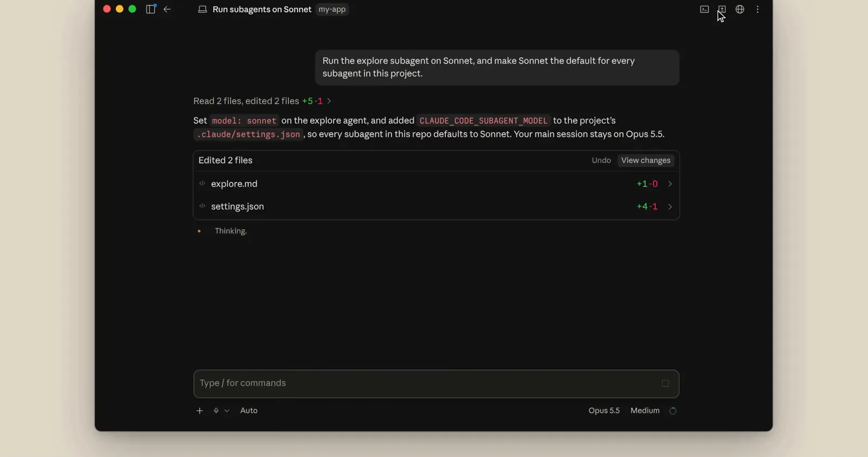The image size is (868, 457).
Task: Close the window with the red button
Action: (107, 9)
